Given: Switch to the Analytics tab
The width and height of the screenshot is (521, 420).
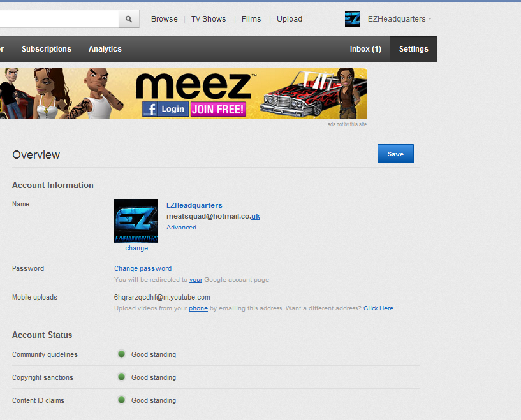Looking at the screenshot, I should click(x=105, y=49).
